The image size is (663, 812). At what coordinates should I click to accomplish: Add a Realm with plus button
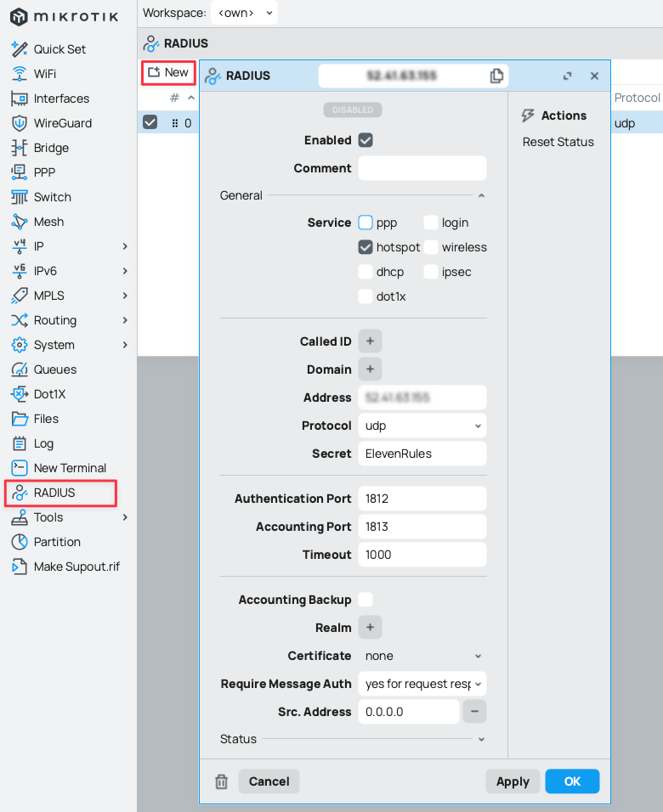click(370, 627)
